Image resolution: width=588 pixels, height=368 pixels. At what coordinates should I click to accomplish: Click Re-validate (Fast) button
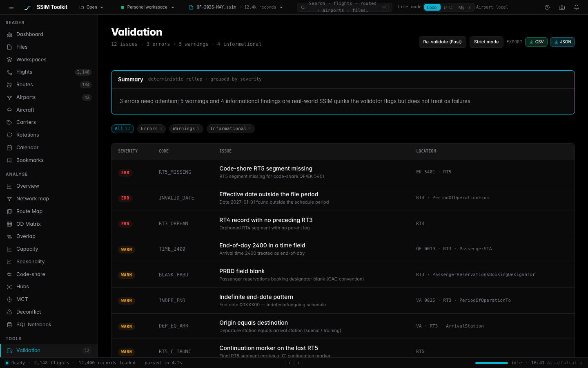point(442,42)
